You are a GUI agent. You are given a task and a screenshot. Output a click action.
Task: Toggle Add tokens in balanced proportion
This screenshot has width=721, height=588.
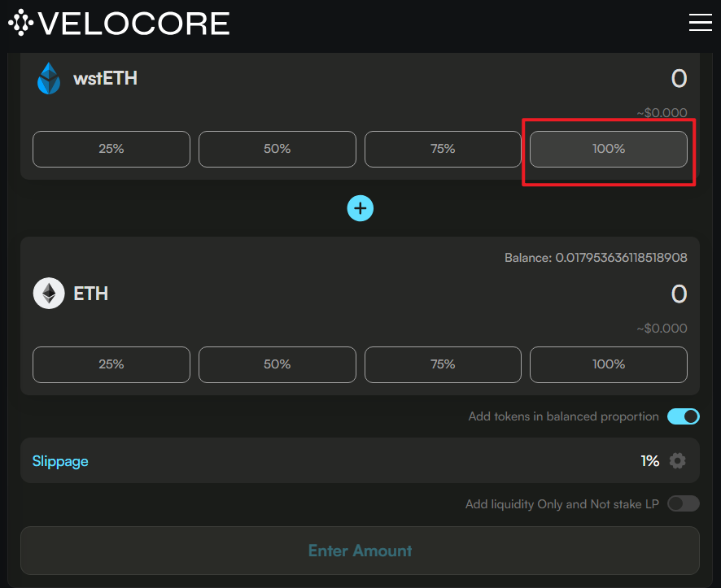[684, 416]
